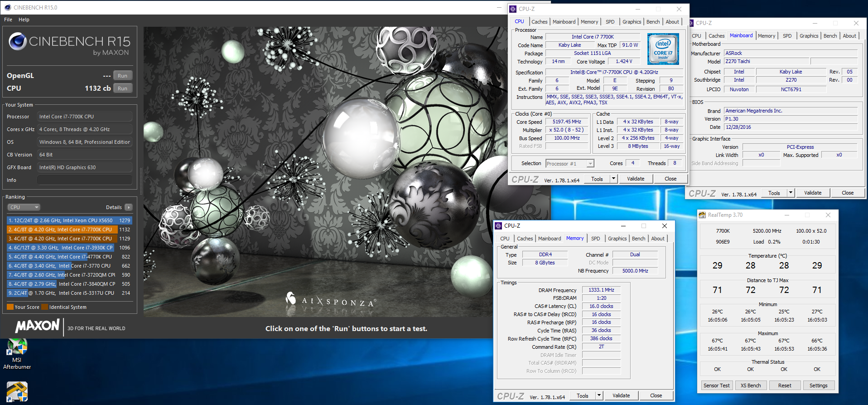
Task: Click Validate in CPU-Z Mainboard window
Action: pos(813,193)
